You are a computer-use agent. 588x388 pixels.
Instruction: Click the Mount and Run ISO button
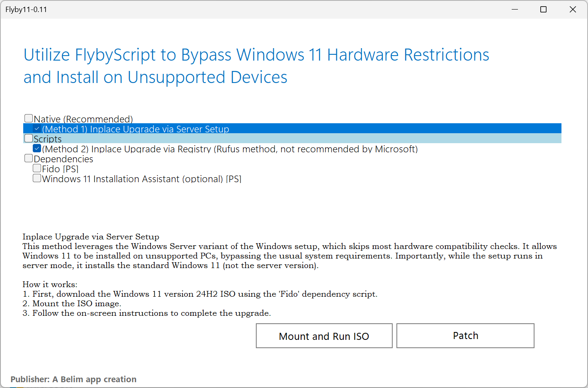coord(324,336)
